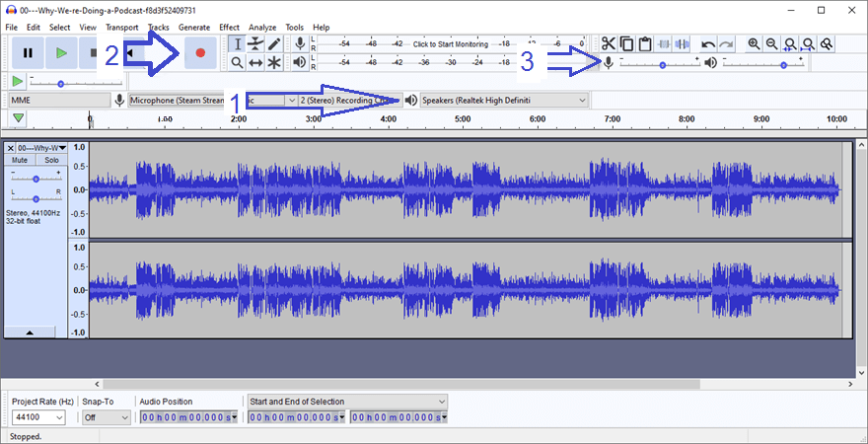Click the Redo arrow icon
The height and width of the screenshot is (444, 868).
[726, 43]
